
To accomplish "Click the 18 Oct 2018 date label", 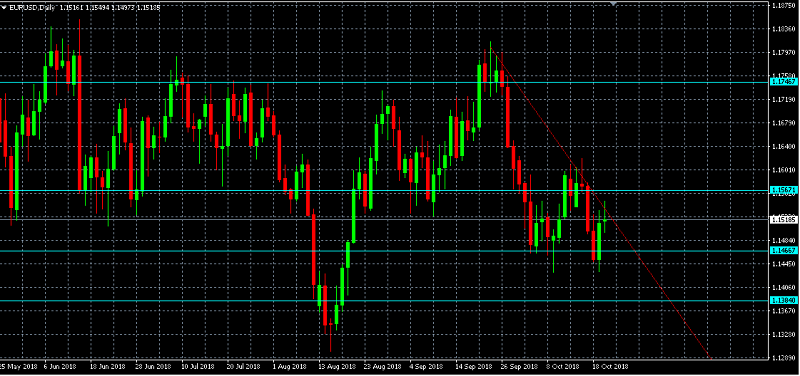I will tap(611, 366).
